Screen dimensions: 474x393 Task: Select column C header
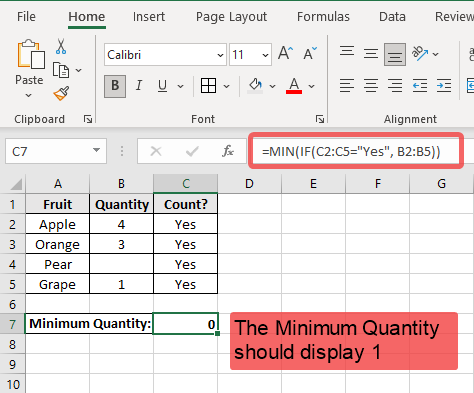click(186, 184)
